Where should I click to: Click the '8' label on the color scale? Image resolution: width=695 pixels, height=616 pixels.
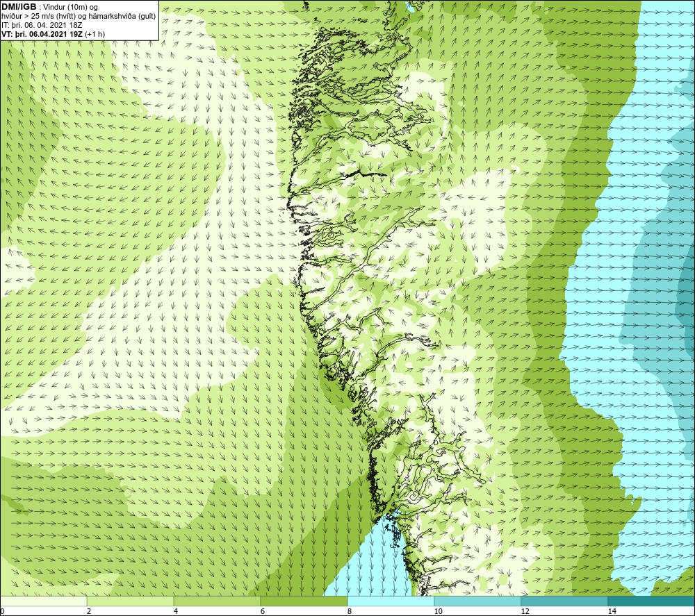click(350, 611)
